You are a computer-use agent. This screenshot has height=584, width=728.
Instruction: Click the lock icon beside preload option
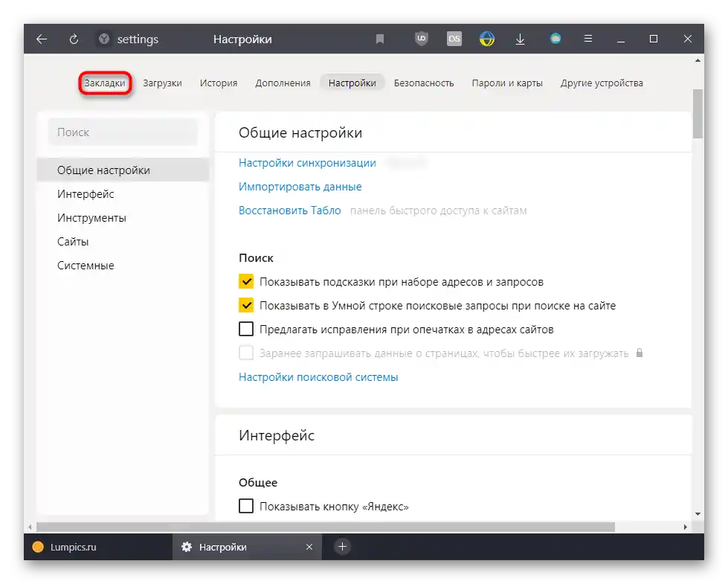click(640, 353)
